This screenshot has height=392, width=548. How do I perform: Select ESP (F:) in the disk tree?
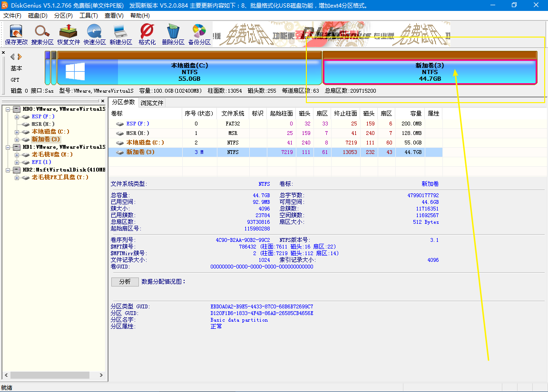(x=43, y=116)
